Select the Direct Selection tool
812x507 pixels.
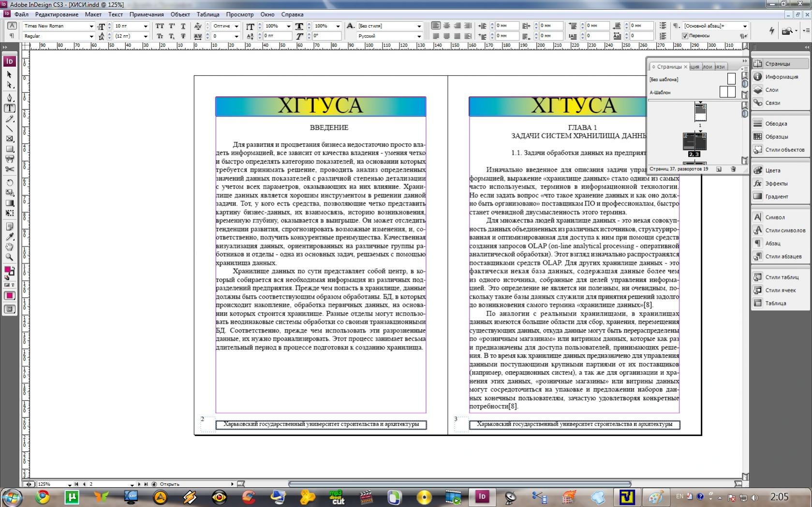(9, 85)
